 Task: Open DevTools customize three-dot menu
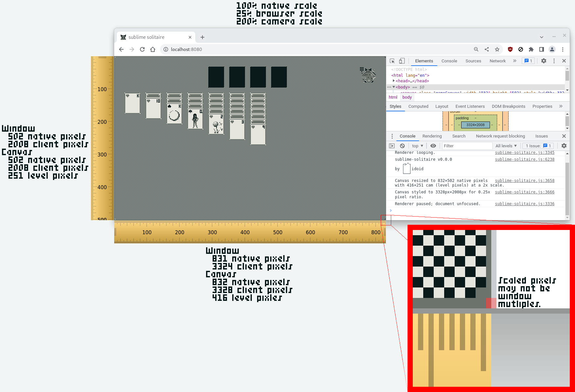554,61
